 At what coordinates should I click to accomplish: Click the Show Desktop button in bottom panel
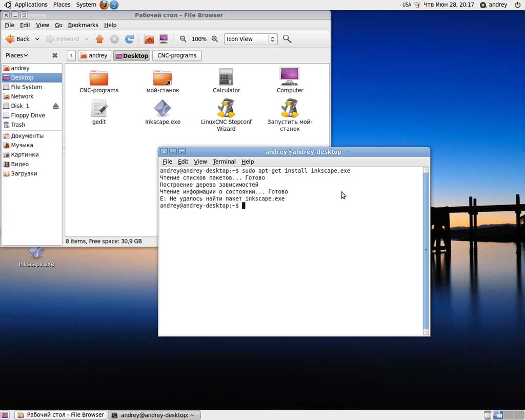5,415
